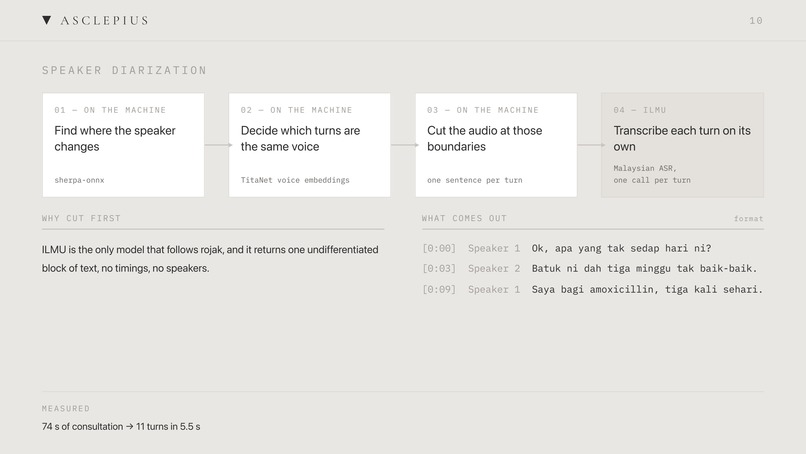The image size is (806, 454).
Task: Click the 'Malaysian ASR, one call per turn' caption
Action: click(652, 174)
